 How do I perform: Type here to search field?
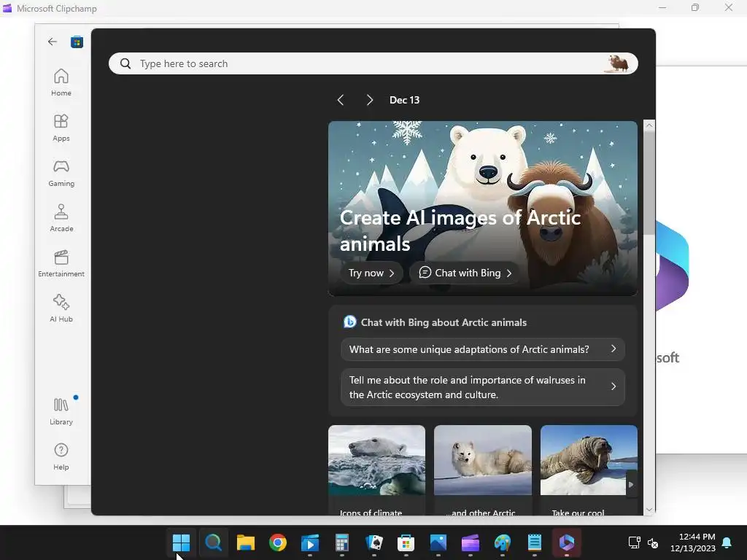373,63
